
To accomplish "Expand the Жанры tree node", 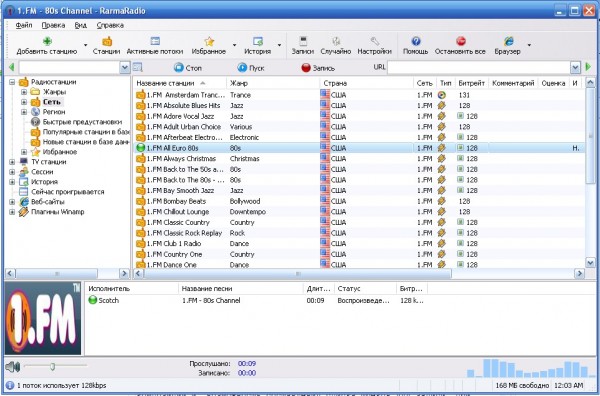I will tap(24, 92).
